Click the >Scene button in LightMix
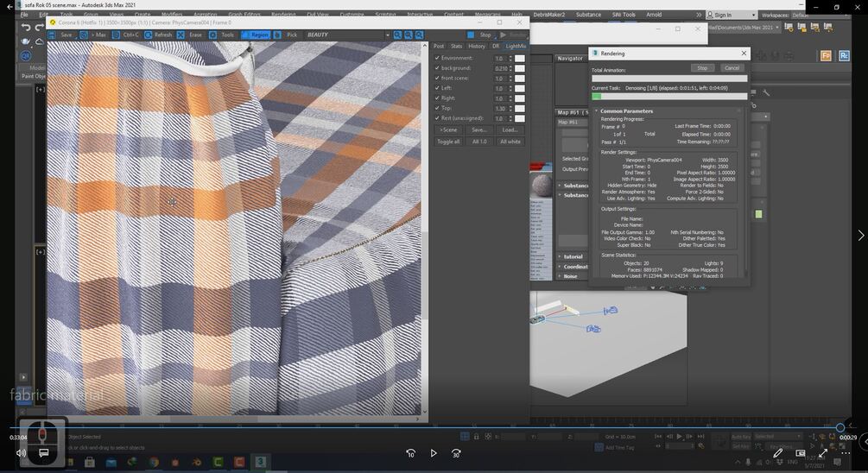Viewport: 868px width, 473px height. (448, 130)
